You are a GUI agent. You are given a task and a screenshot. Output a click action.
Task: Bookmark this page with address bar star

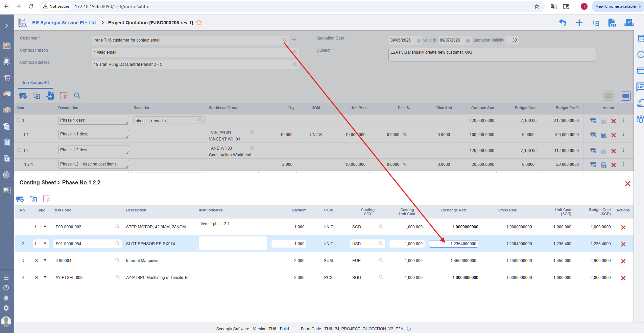click(537, 6)
